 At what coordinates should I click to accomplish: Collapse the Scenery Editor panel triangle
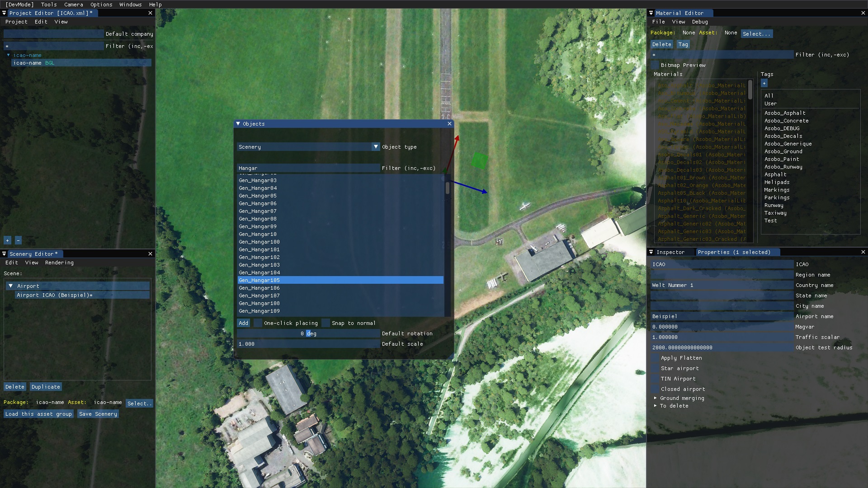4,254
